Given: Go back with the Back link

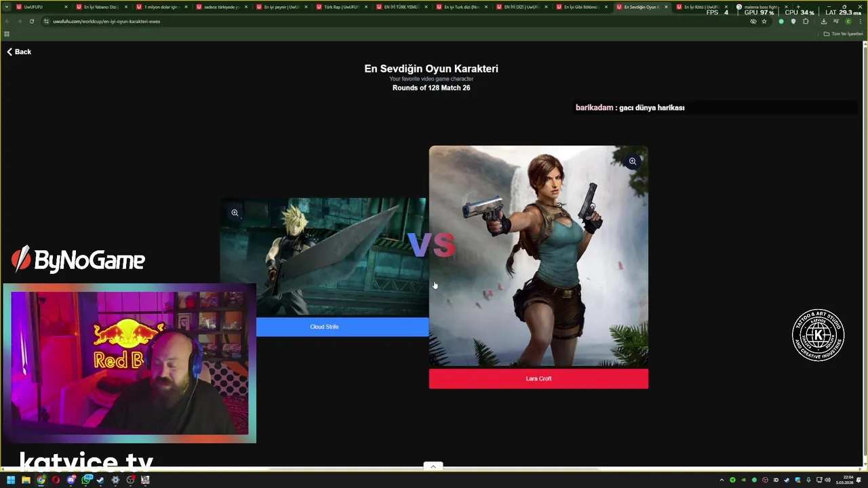Looking at the screenshot, I should pos(19,52).
